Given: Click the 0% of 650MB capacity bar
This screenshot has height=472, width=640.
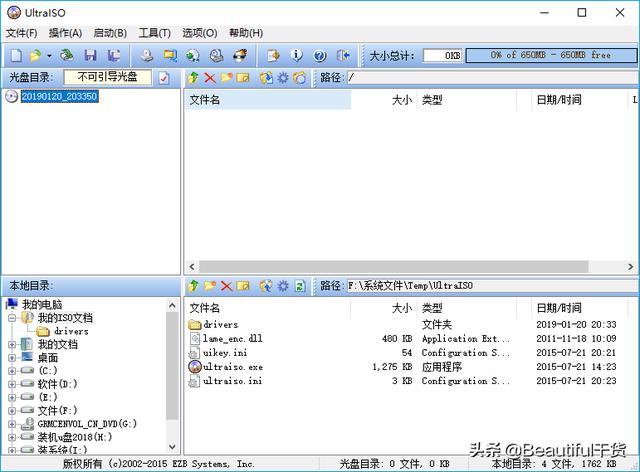Looking at the screenshot, I should 551,55.
